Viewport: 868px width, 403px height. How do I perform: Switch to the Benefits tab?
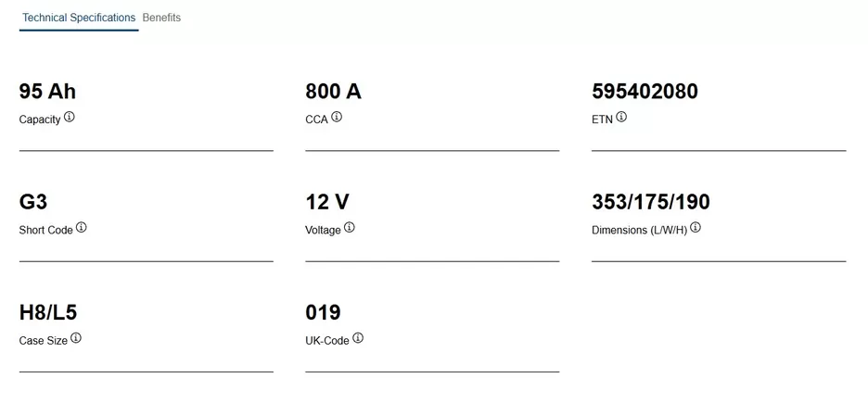[161, 18]
